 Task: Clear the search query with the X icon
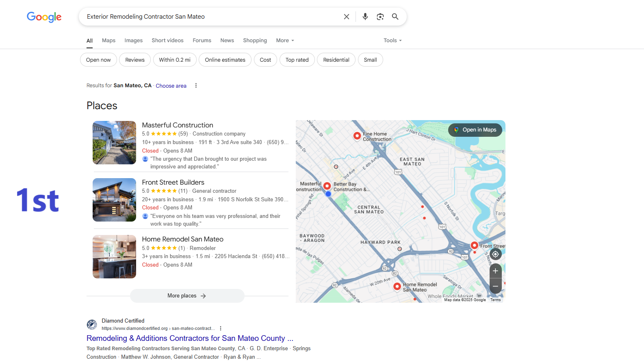pos(347,17)
